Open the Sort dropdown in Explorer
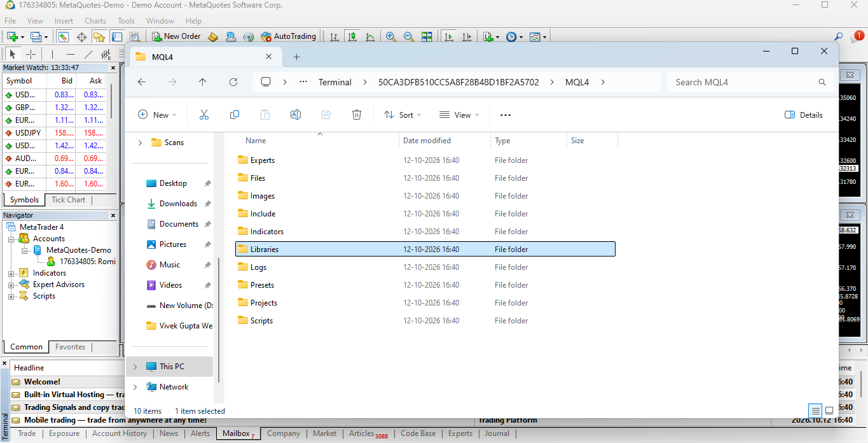868x443 pixels. (x=403, y=115)
